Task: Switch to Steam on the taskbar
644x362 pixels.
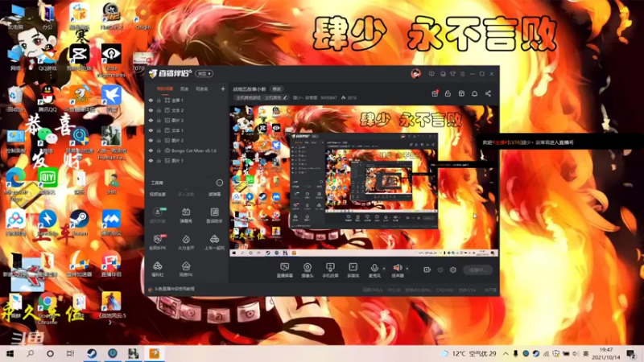Action: click(92, 353)
